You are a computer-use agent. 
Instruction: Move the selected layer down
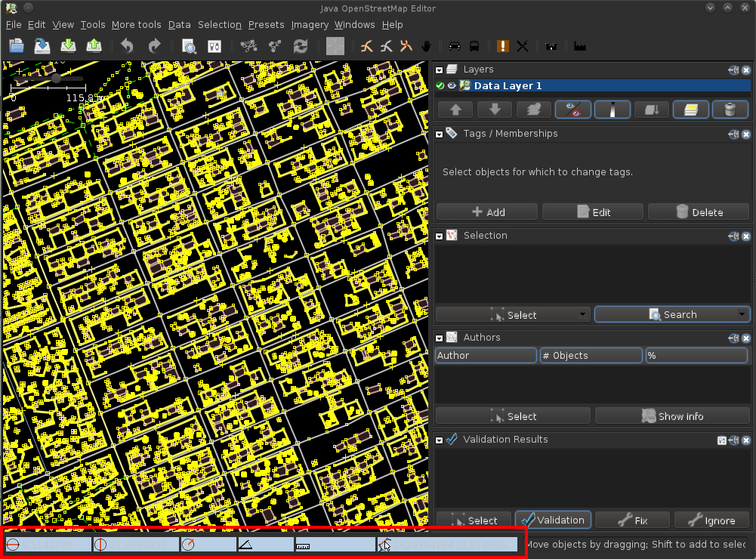click(x=495, y=110)
